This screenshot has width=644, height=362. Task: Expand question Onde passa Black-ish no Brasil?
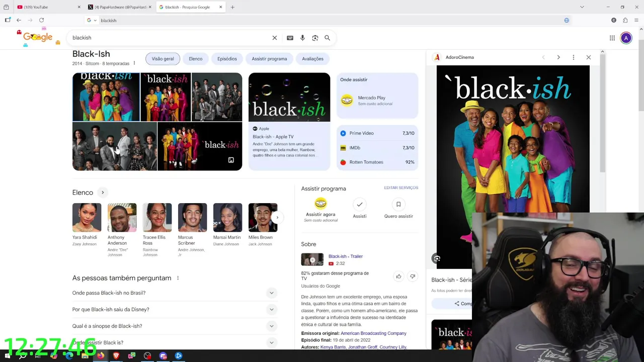pyautogui.click(x=174, y=293)
